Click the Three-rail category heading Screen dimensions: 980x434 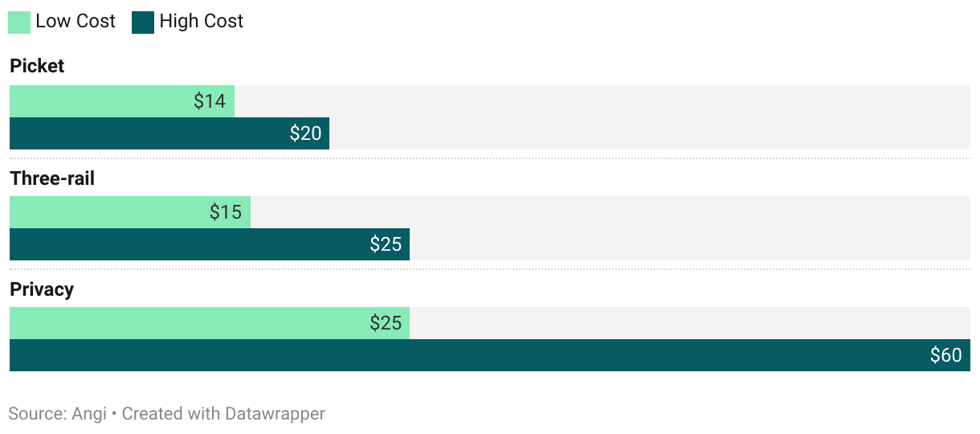click(x=52, y=178)
